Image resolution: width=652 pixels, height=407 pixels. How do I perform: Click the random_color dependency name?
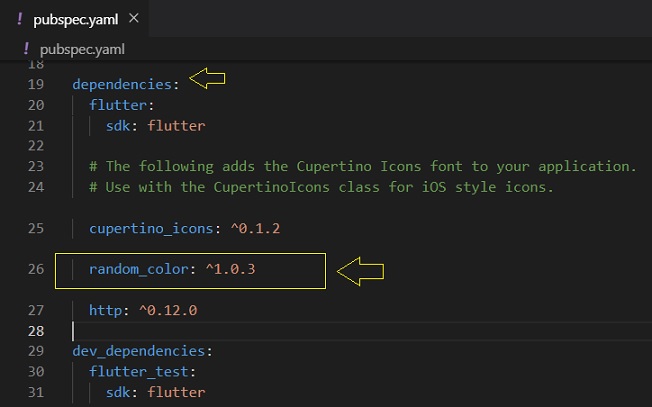(139, 269)
